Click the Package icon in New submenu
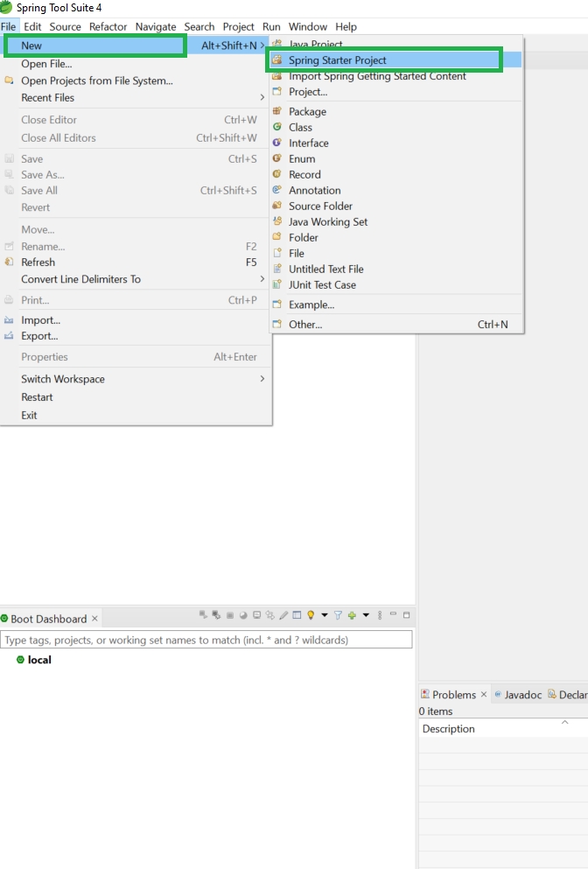 (277, 112)
